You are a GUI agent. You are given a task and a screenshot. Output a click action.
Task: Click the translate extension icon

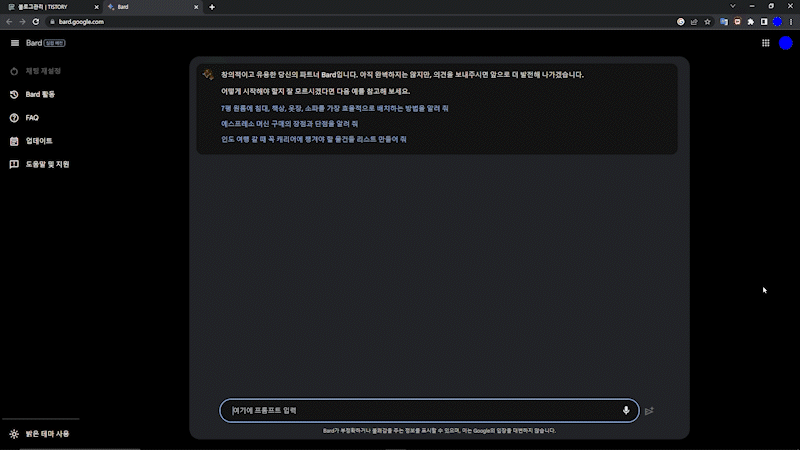(x=724, y=22)
